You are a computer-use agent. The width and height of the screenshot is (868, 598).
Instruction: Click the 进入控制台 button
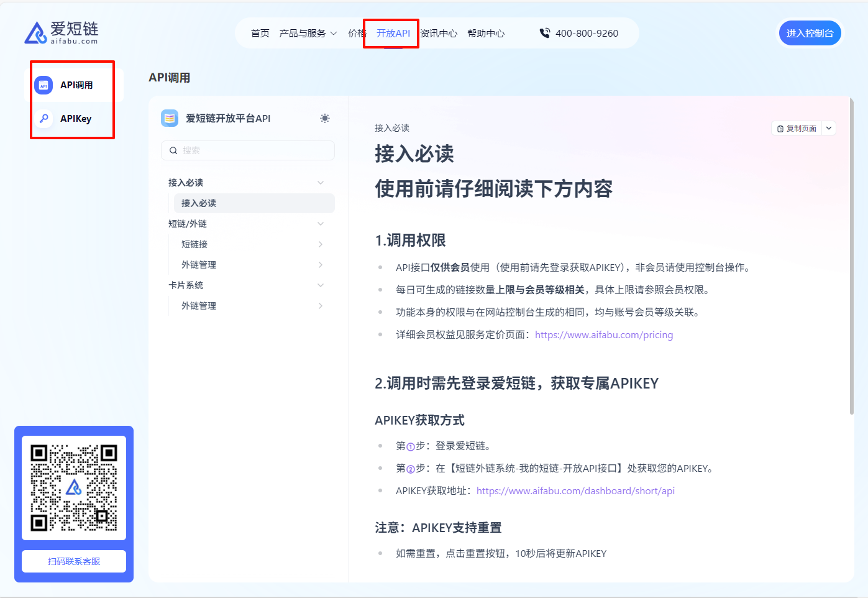point(810,34)
